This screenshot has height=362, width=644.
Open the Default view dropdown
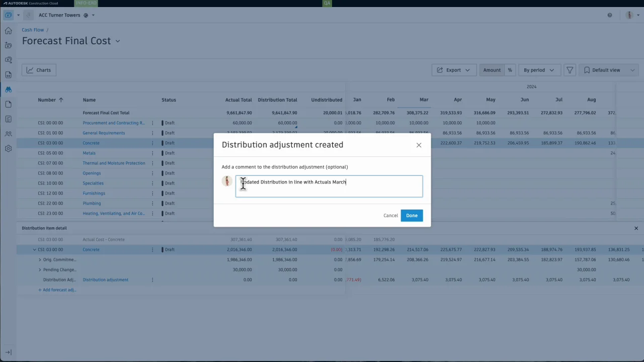(609, 70)
